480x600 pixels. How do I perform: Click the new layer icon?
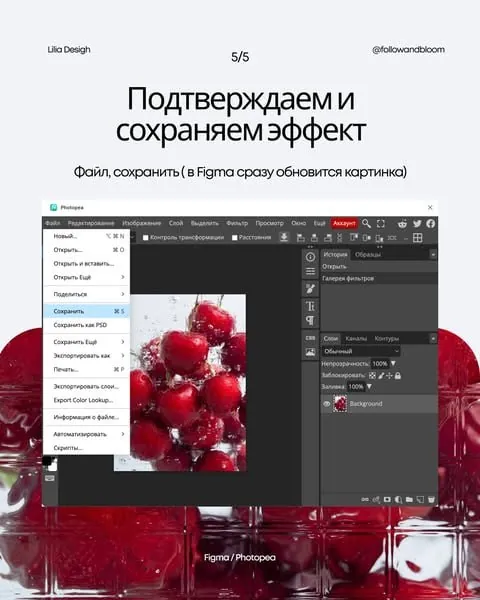pos(420,499)
